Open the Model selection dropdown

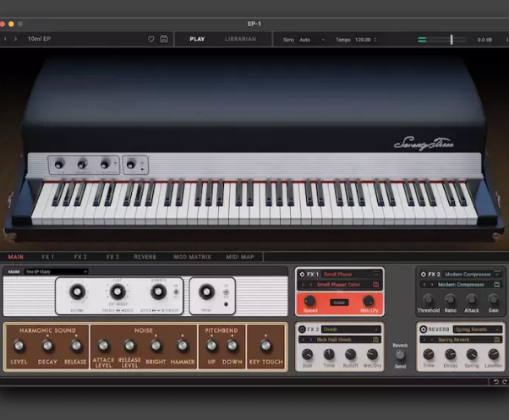click(x=57, y=272)
